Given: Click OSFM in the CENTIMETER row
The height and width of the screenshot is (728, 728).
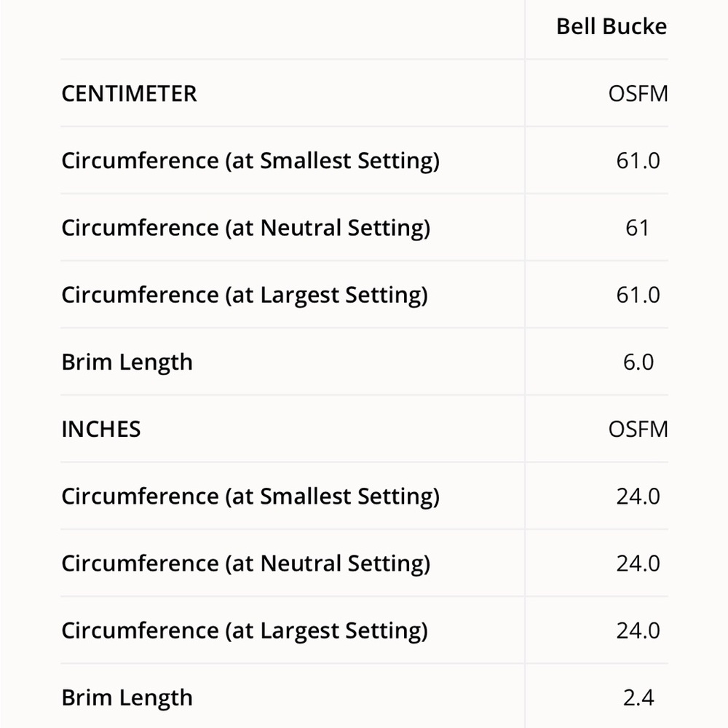Looking at the screenshot, I should click(x=638, y=94).
